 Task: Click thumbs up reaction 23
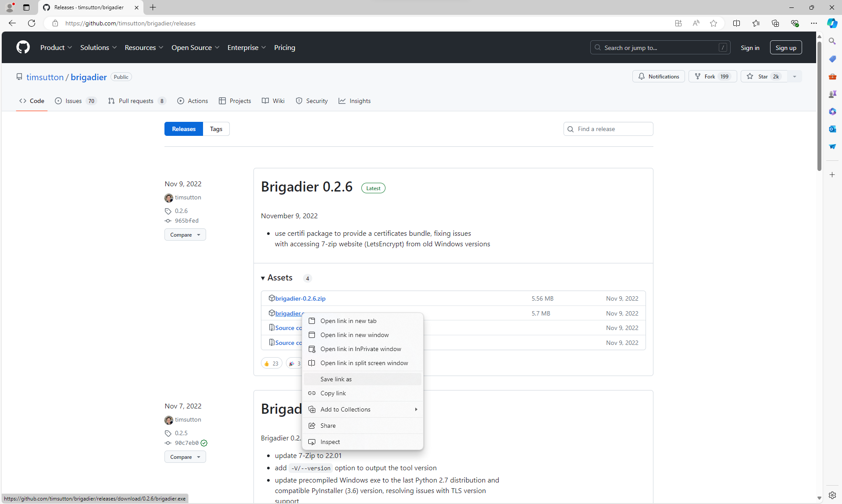[x=271, y=363]
